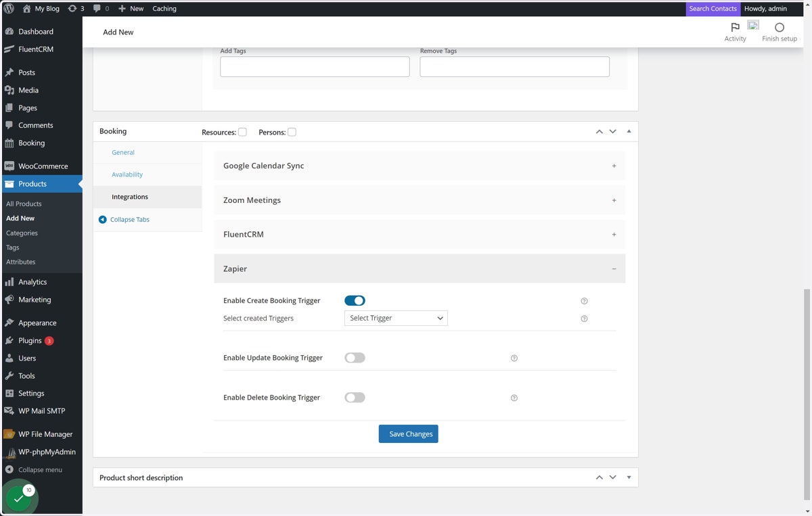This screenshot has width=812, height=516.
Task: Click the Save Changes button
Action: point(409,434)
